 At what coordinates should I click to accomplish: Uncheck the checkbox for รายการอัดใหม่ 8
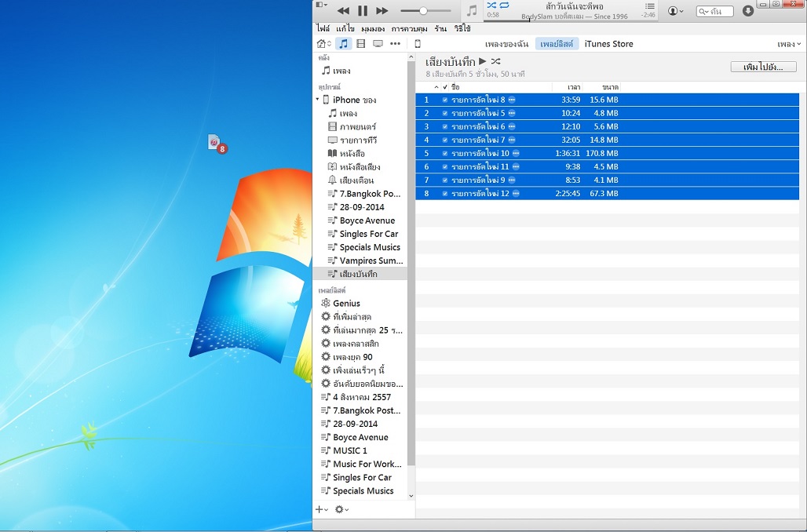(445, 100)
